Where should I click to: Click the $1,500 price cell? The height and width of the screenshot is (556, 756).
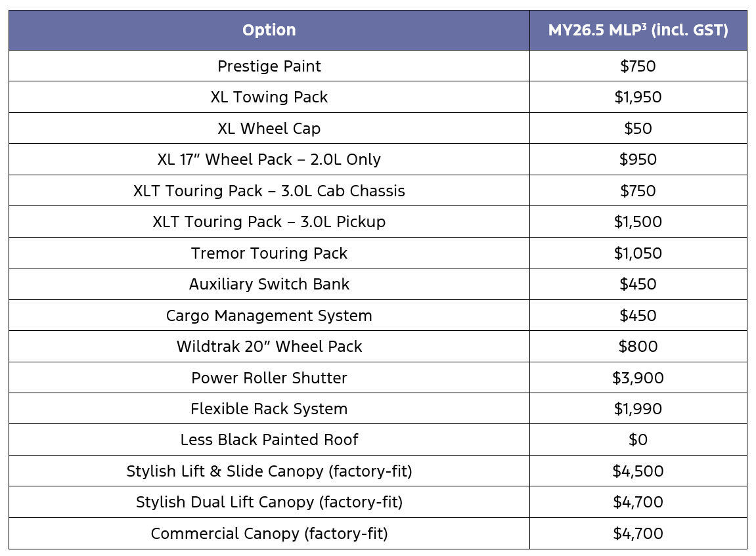[x=638, y=222]
